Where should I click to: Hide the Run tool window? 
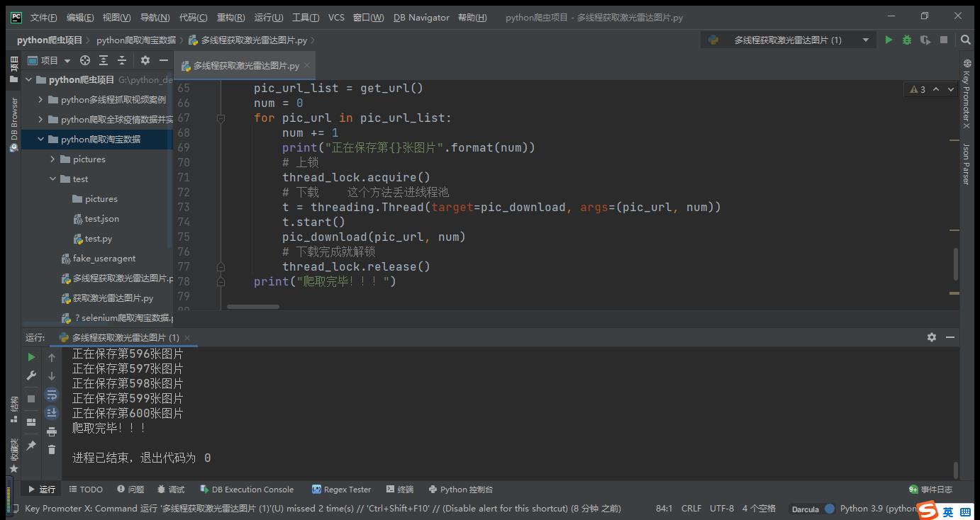(950, 337)
